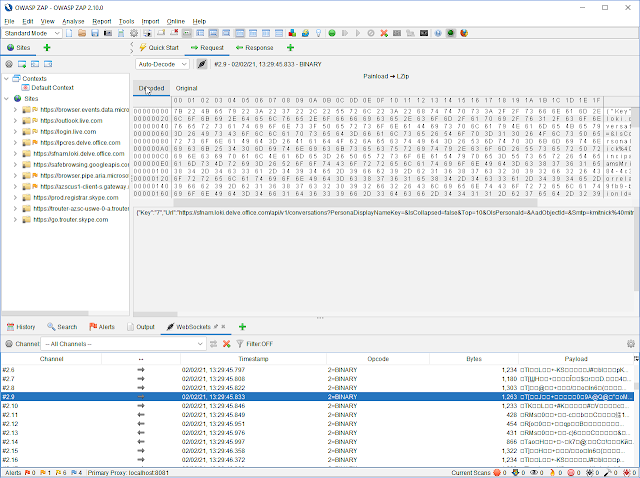The width and height of the screenshot is (640, 478).
Task: Toggle the Request and Response panels above each other layout
Action: coord(279,33)
